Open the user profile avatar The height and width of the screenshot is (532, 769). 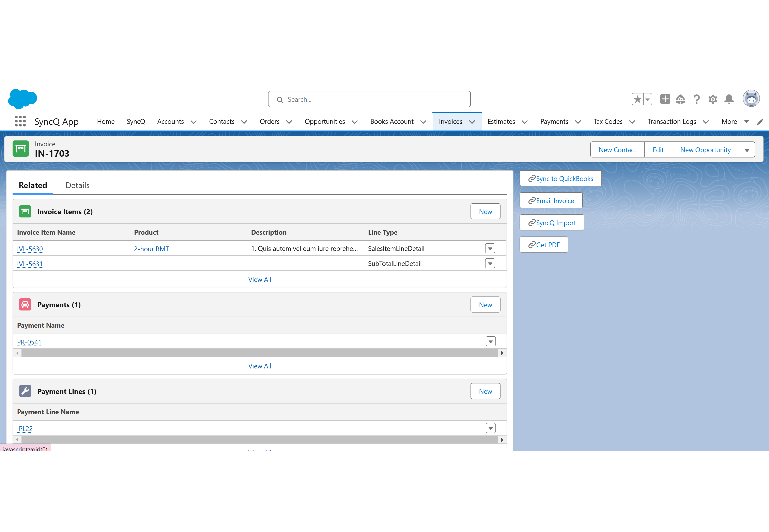pos(751,99)
